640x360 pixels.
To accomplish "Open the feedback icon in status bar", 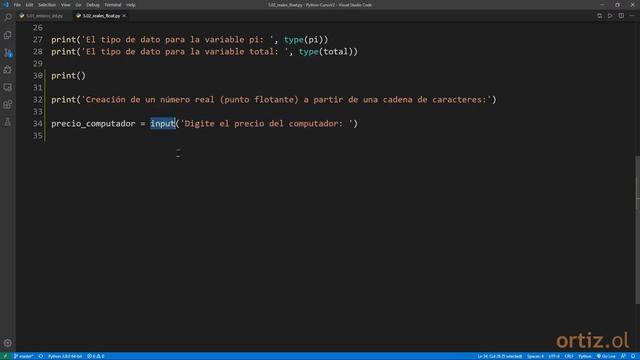I will [623, 356].
